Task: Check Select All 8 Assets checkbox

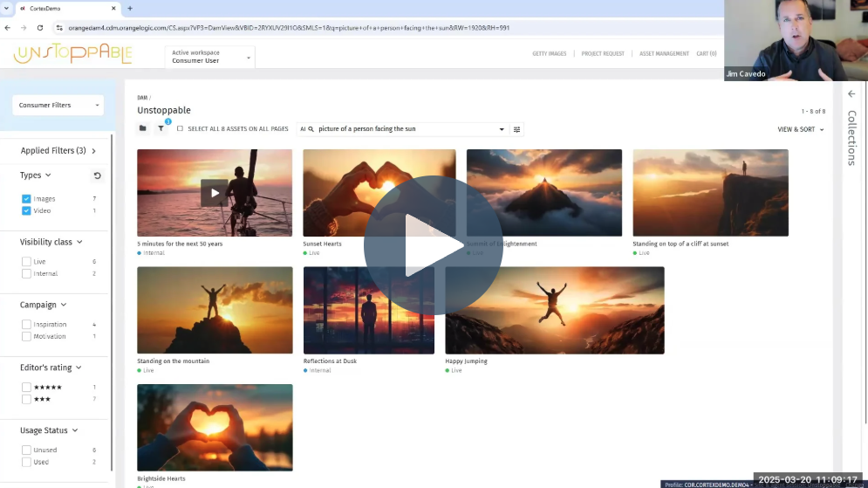Action: (x=180, y=129)
